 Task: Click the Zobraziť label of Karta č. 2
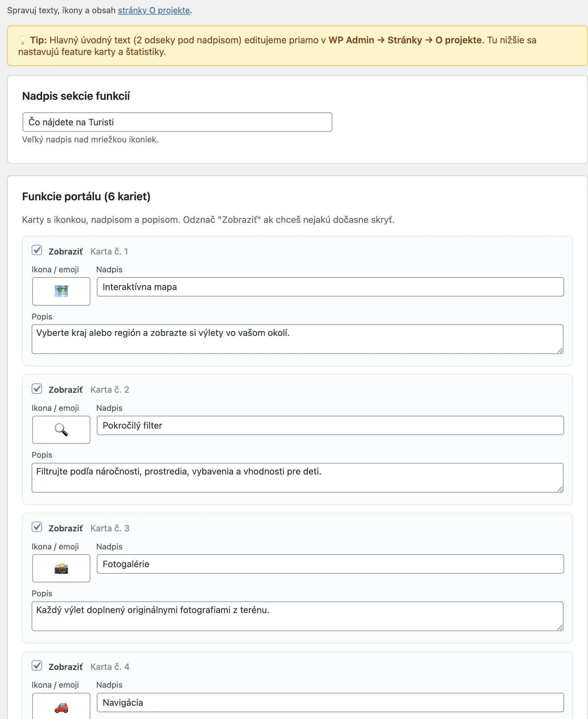(x=66, y=390)
